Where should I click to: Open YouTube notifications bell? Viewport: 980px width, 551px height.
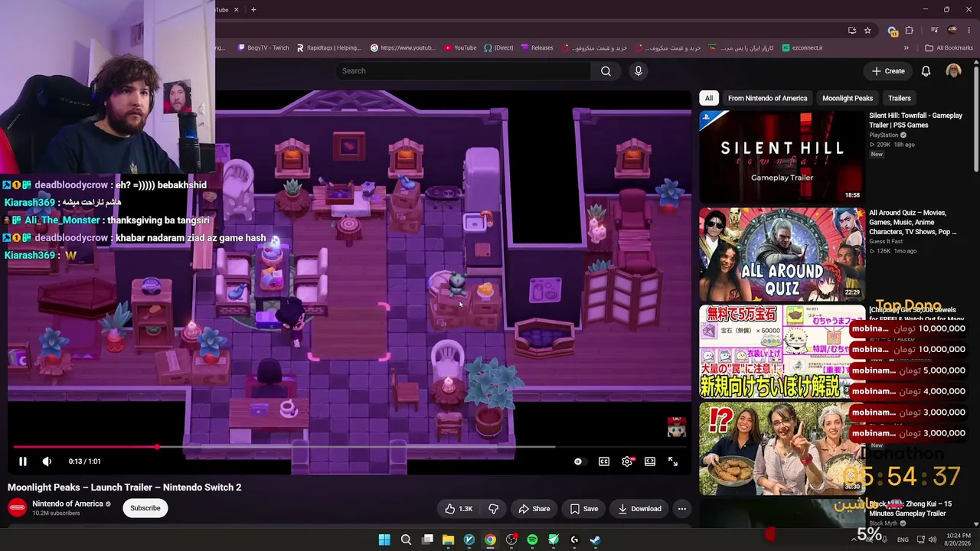click(x=926, y=71)
